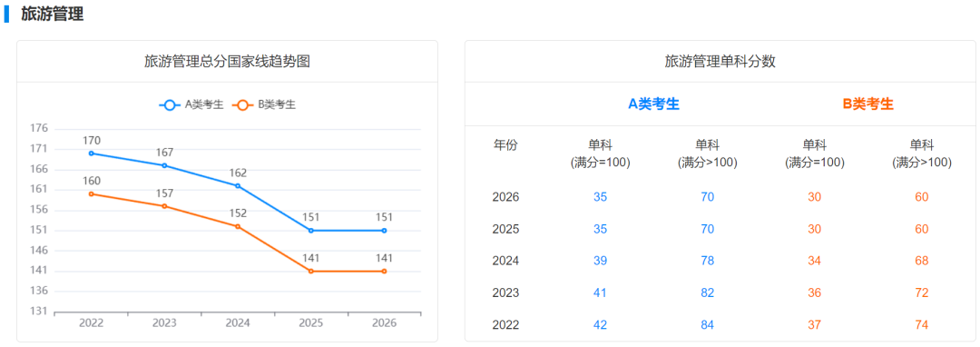Click the 166 y-axis label
This screenshot has width=980, height=347.
point(39,170)
